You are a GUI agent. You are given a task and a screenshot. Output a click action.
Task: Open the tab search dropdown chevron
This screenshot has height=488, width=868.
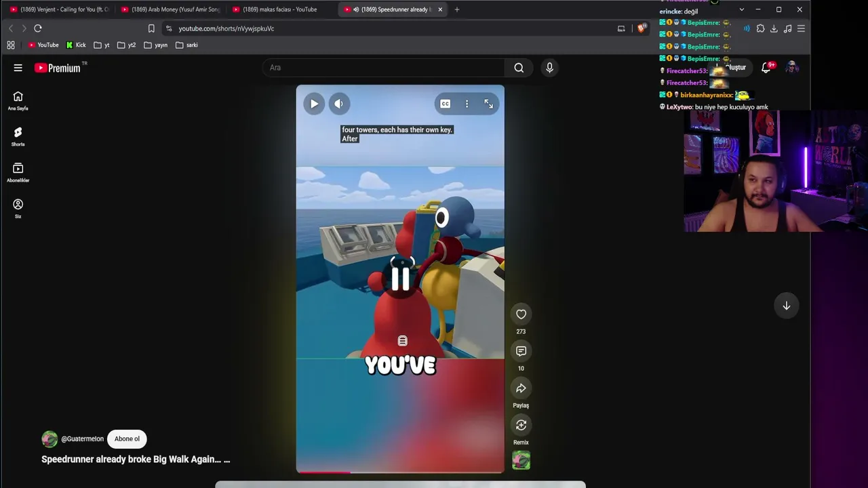pos(741,9)
